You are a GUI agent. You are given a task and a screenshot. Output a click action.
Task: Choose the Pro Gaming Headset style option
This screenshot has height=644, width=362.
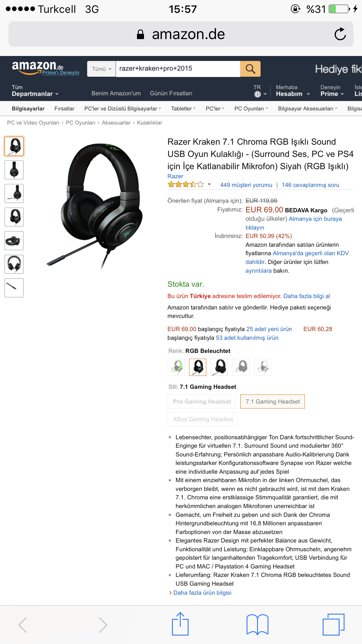click(202, 402)
